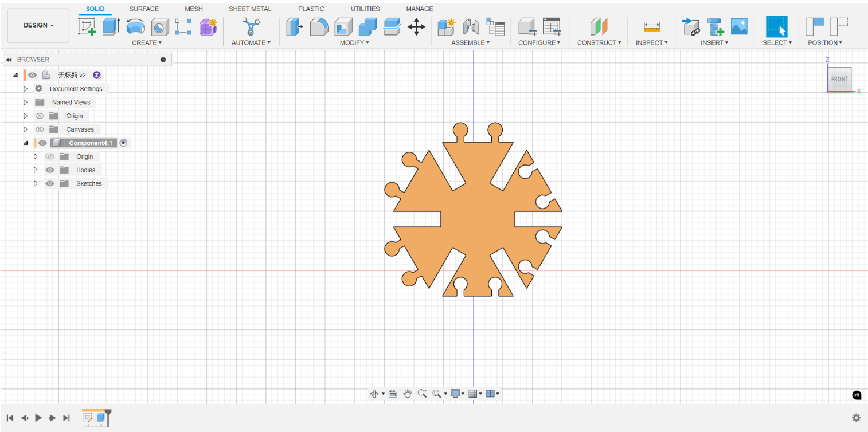This screenshot has width=868, height=432.
Task: Click the Zoom magnifier tool
Action: [x=422, y=394]
